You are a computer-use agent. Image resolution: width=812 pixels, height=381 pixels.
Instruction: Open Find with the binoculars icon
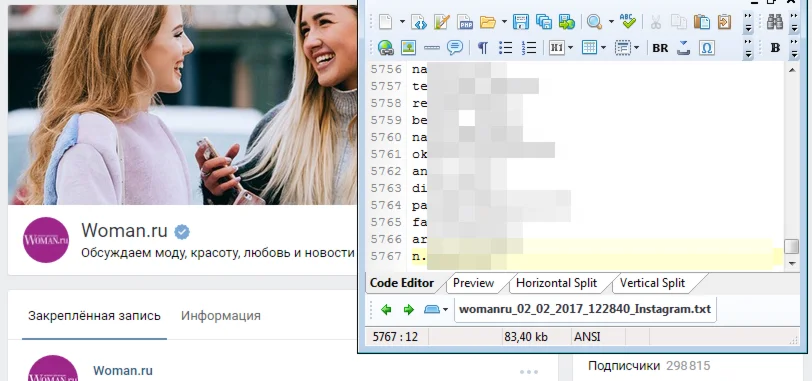[x=775, y=22]
